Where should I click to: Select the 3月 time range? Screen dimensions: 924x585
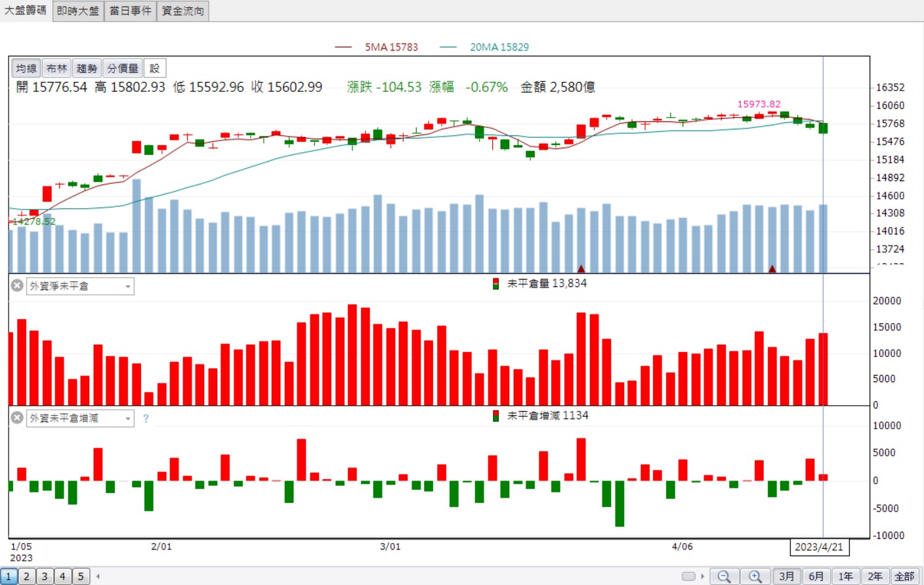[x=787, y=576]
